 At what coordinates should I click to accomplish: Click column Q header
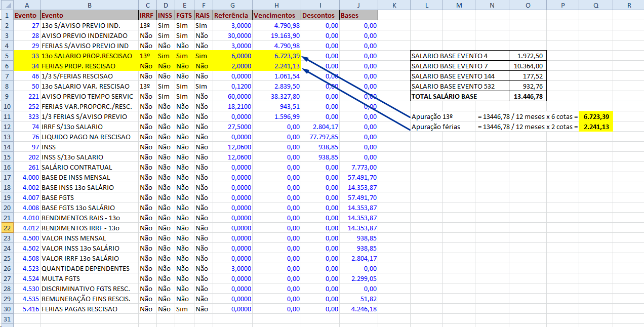point(596,5)
